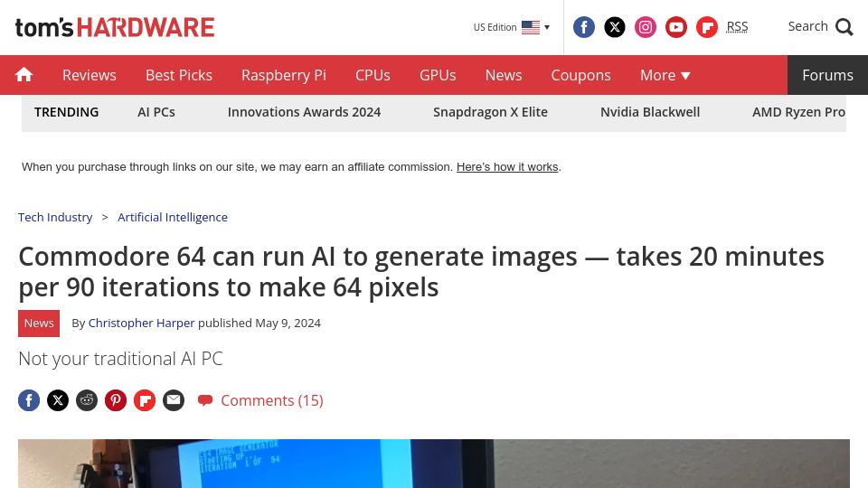The height and width of the screenshot is (488, 868).
Task: Open the GPUs section
Action: [438, 75]
